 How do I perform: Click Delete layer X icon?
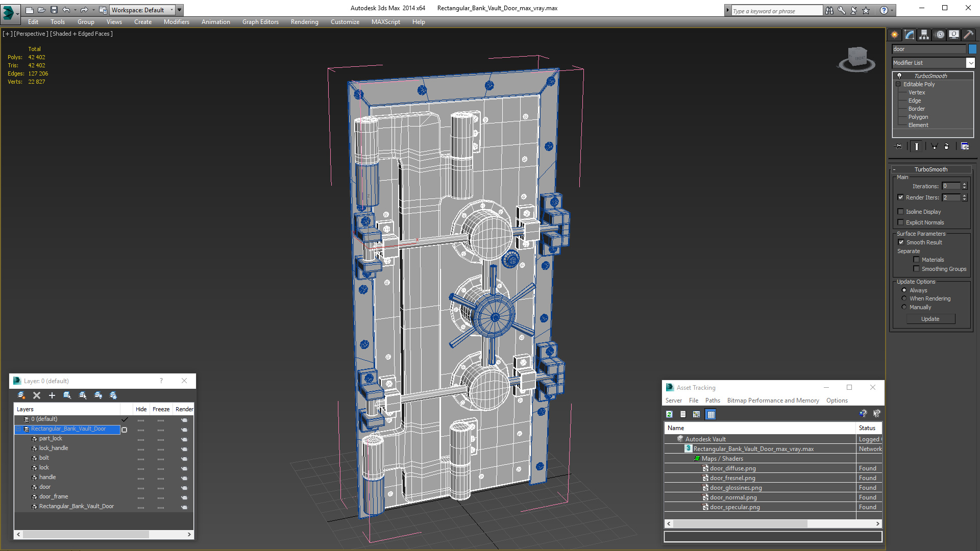click(37, 395)
